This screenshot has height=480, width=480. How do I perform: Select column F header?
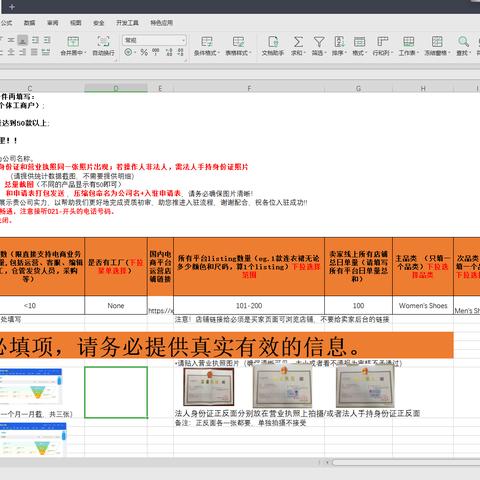249,88
